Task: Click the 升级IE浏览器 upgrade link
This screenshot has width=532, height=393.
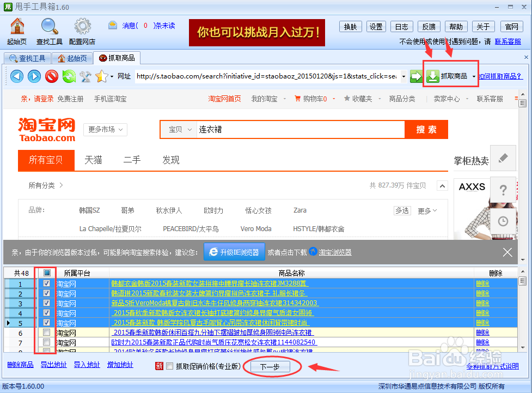Action: pos(234,252)
